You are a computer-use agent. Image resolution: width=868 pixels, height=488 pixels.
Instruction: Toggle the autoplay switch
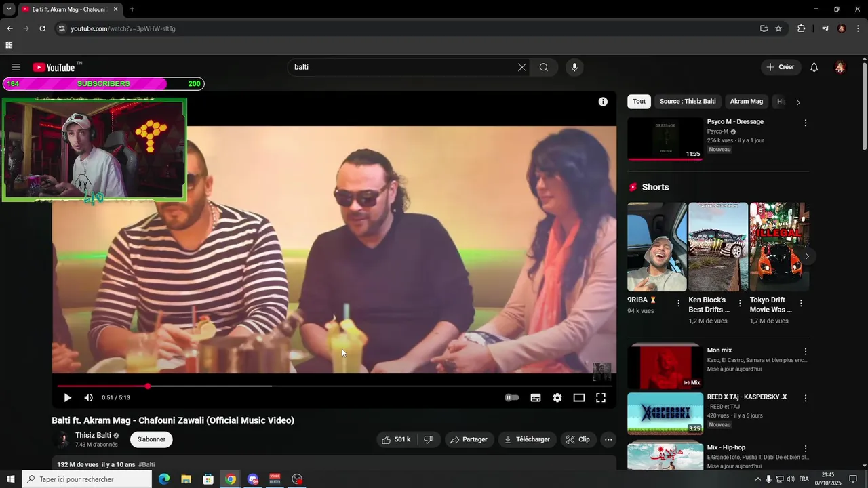point(512,398)
